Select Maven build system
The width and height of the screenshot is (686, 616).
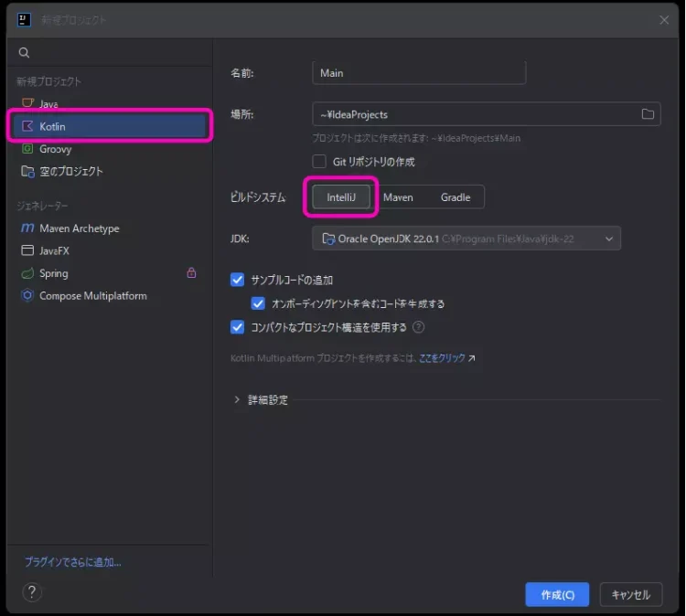[398, 197]
